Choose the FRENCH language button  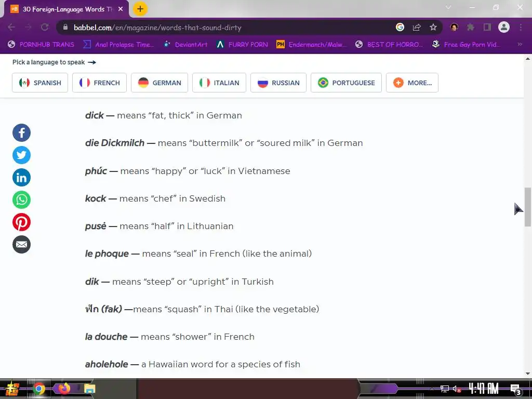pos(99,83)
